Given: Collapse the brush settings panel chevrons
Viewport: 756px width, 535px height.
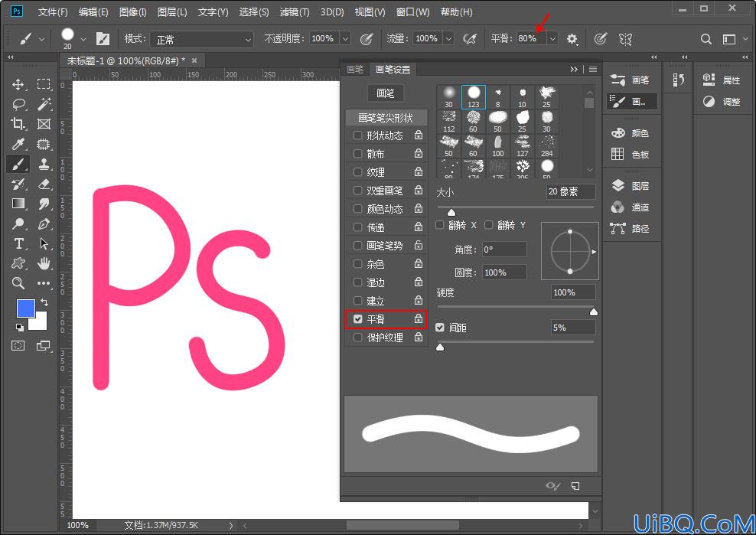Looking at the screenshot, I should pyautogui.click(x=574, y=70).
